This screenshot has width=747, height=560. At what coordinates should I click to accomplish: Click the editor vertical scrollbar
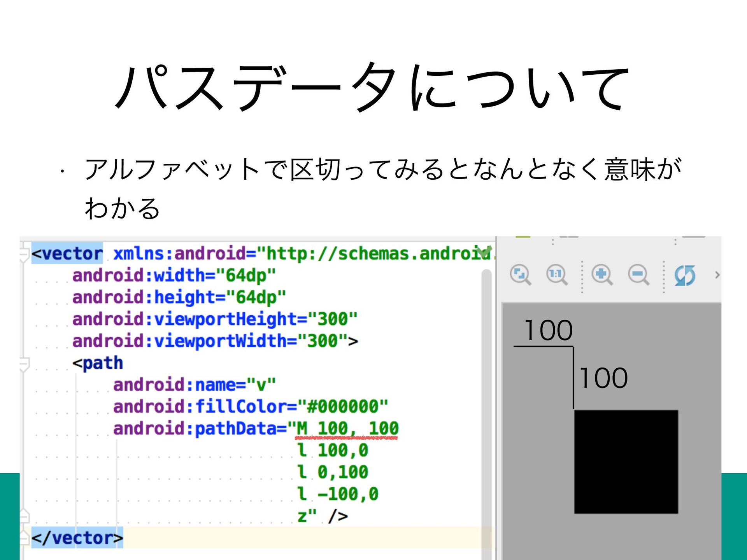[x=486, y=389]
